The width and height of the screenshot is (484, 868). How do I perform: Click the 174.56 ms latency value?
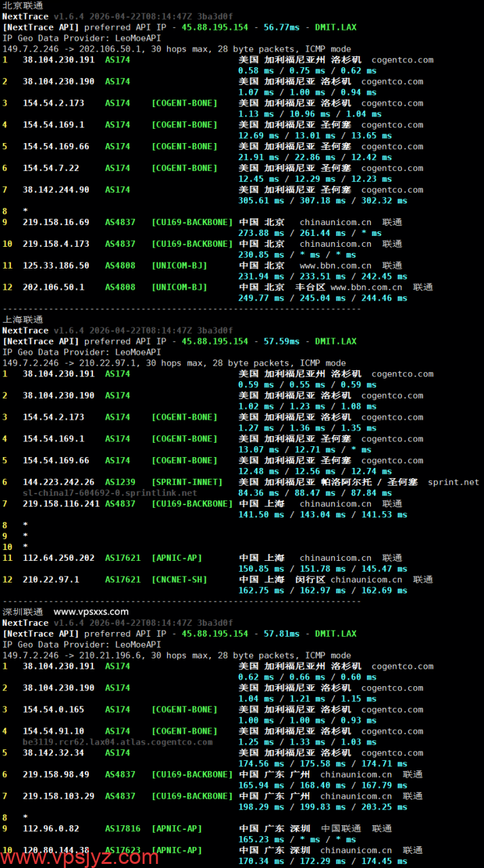261,764
